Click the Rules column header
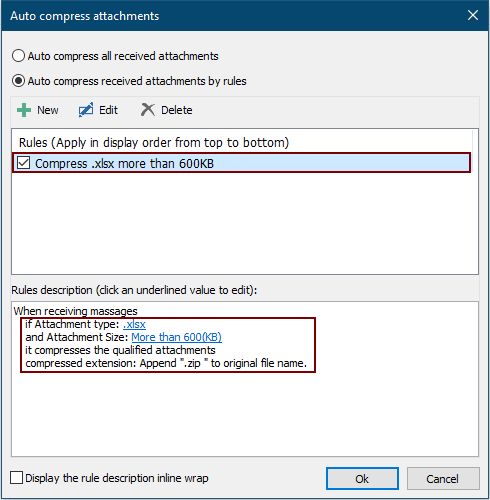The height and width of the screenshot is (500, 490). 154,143
